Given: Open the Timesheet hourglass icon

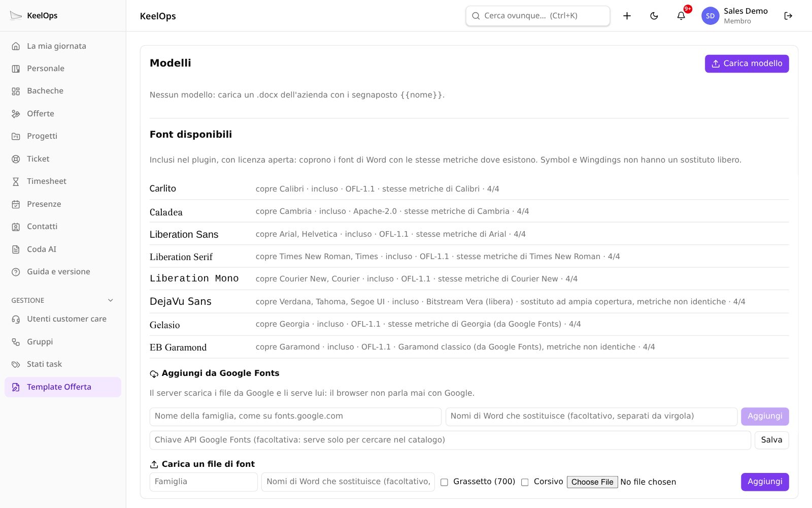Looking at the screenshot, I should tap(16, 181).
